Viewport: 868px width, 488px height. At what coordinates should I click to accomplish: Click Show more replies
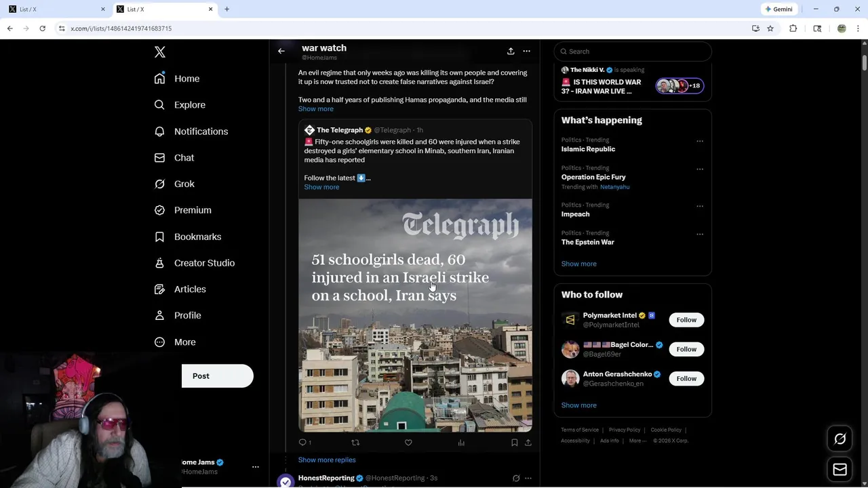point(327,460)
